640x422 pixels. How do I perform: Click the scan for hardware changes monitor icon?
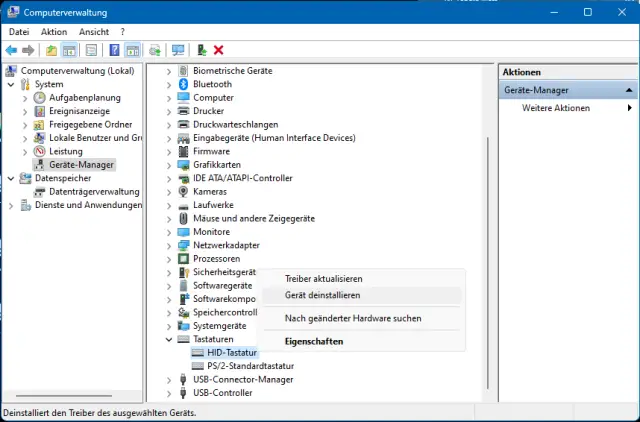tap(178, 50)
